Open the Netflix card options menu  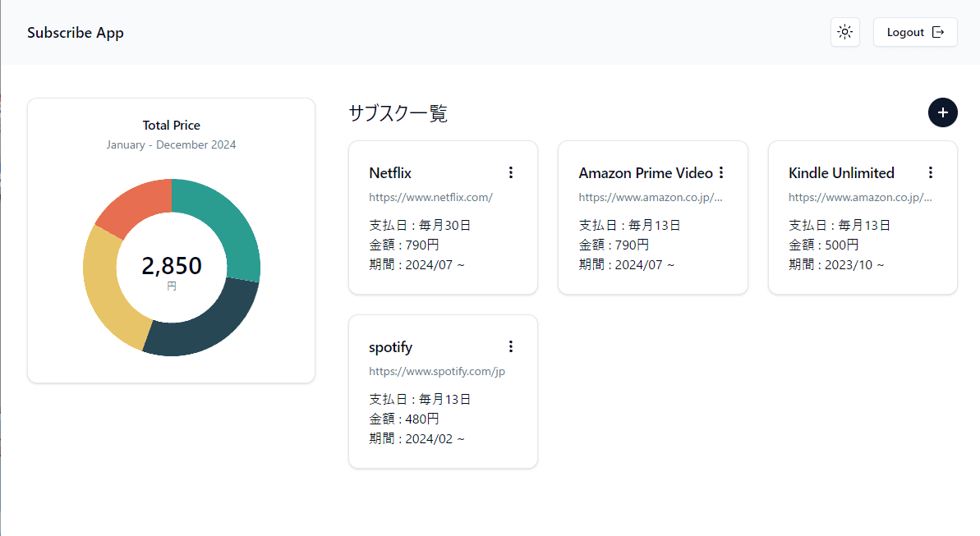[x=511, y=172]
